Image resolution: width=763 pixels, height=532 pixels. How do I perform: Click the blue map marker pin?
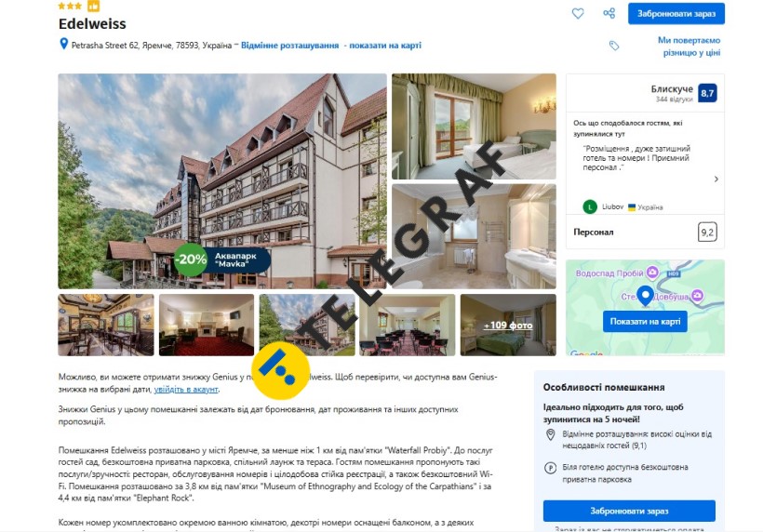645,296
